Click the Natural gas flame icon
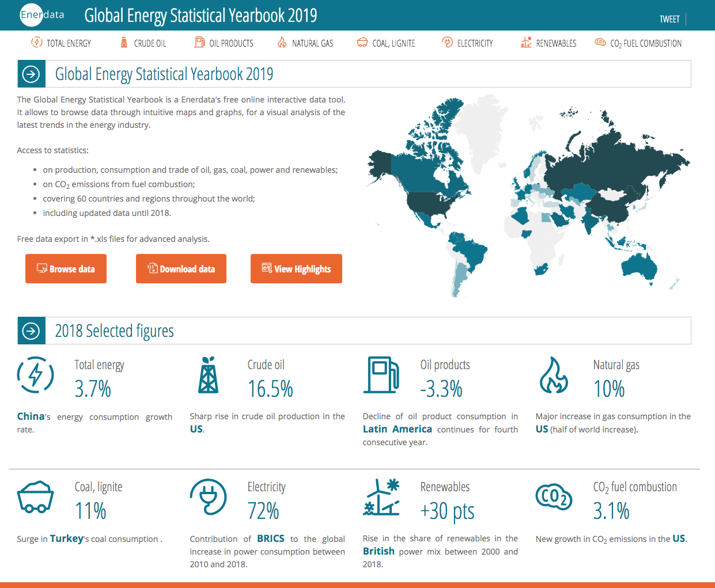 [x=554, y=375]
